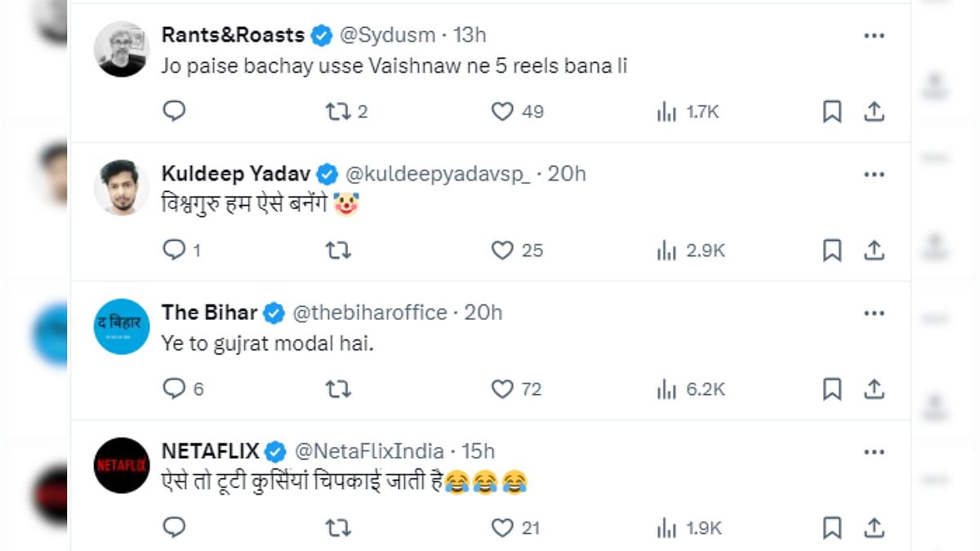Bookmark The Bihar tweet

[x=831, y=389]
